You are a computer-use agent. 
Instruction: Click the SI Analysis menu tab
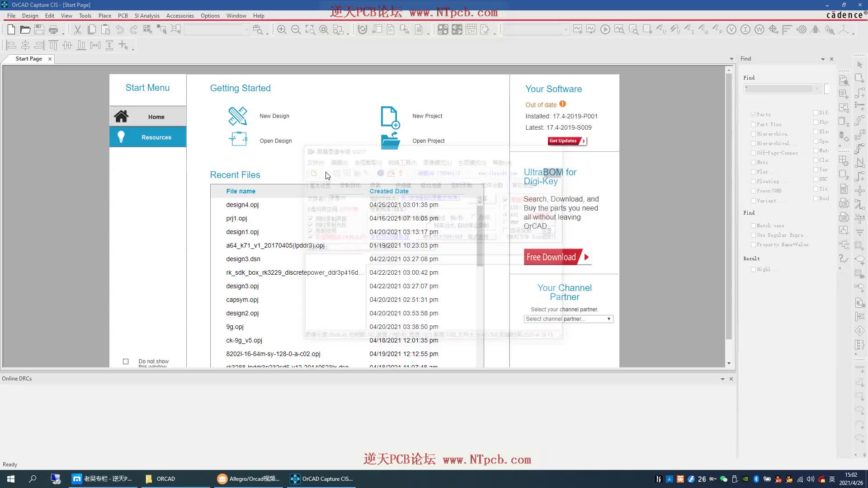[x=146, y=15]
